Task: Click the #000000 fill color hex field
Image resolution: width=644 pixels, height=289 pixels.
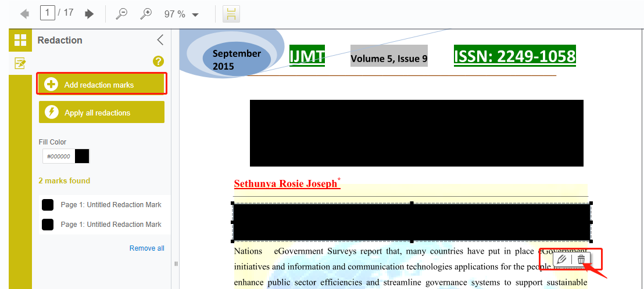Action: 58,156
